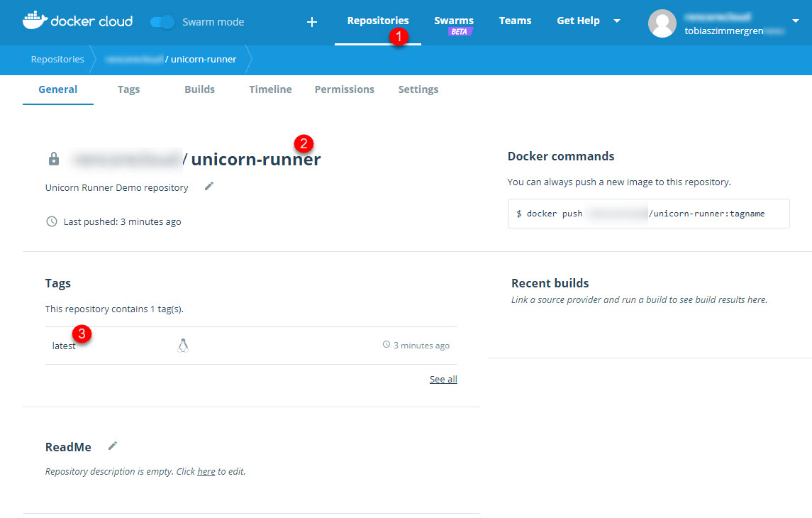Select the Swarms BETA navigation item
The width and height of the screenshot is (812, 518).
(x=453, y=21)
